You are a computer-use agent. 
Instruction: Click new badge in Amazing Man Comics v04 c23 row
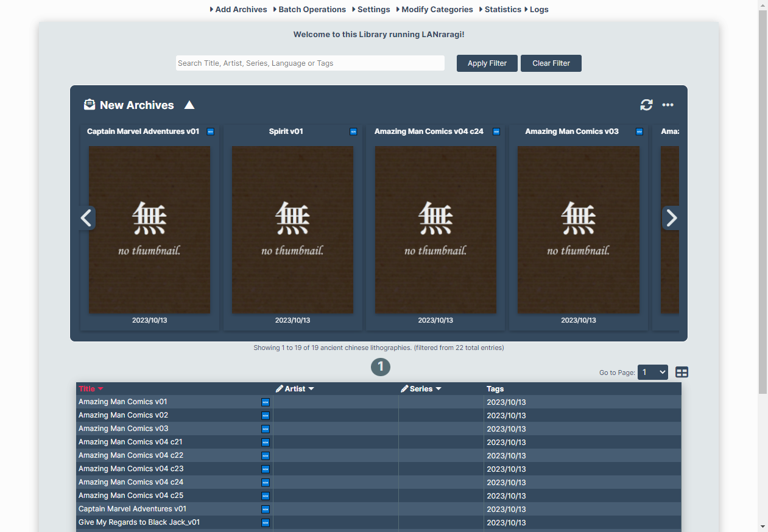tap(266, 469)
